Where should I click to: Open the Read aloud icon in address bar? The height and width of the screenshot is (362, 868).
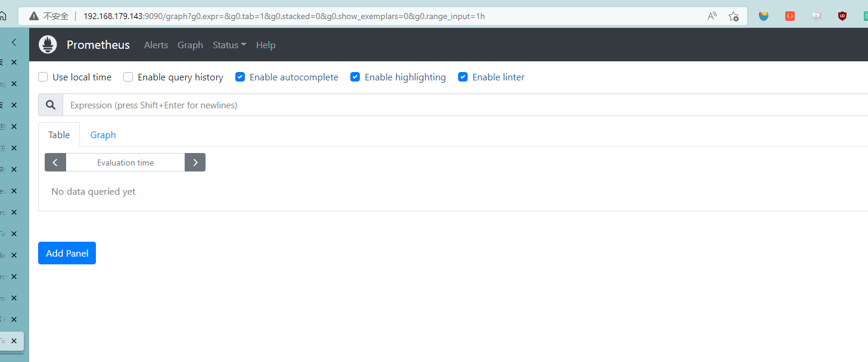pyautogui.click(x=712, y=16)
